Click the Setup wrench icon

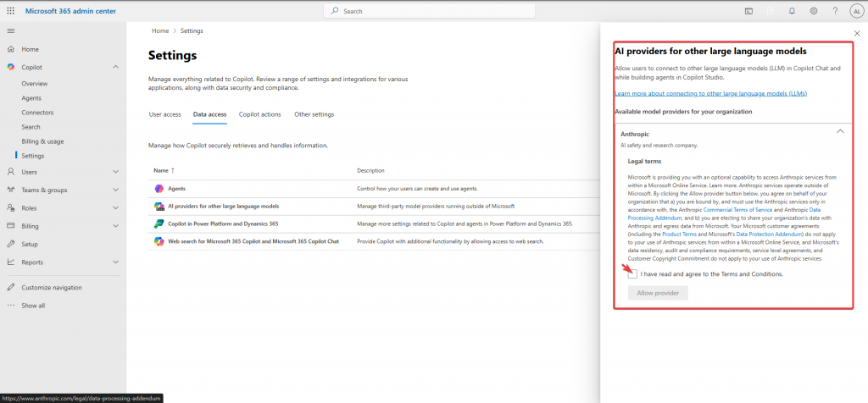10,244
